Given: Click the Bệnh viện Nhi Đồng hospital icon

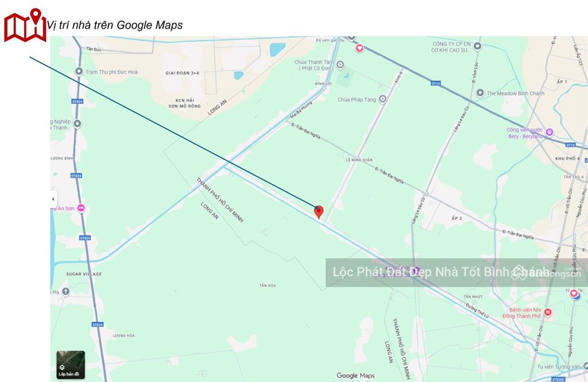Looking at the screenshot, I should [547, 312].
